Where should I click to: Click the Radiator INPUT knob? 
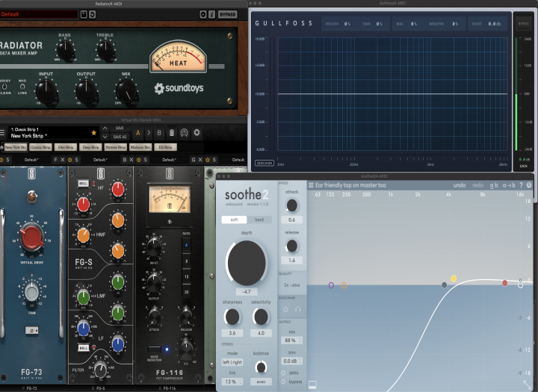[46, 91]
